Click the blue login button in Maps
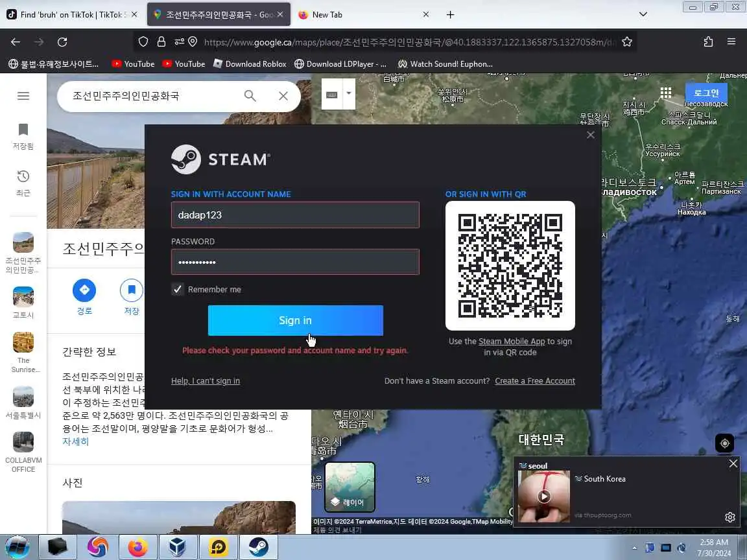The width and height of the screenshot is (747, 560). pos(706,93)
